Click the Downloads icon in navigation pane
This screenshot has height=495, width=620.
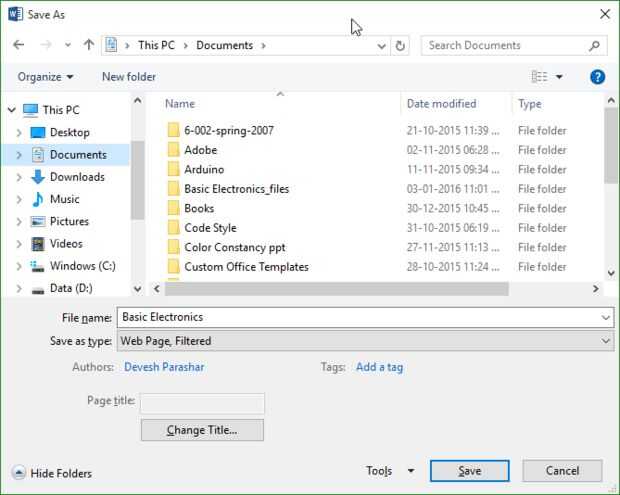pyautogui.click(x=38, y=177)
